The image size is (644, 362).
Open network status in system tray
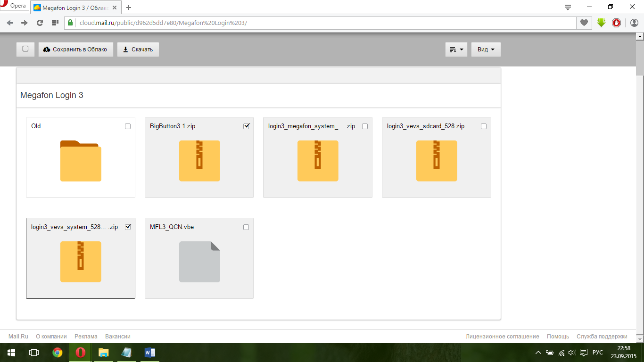point(561,353)
